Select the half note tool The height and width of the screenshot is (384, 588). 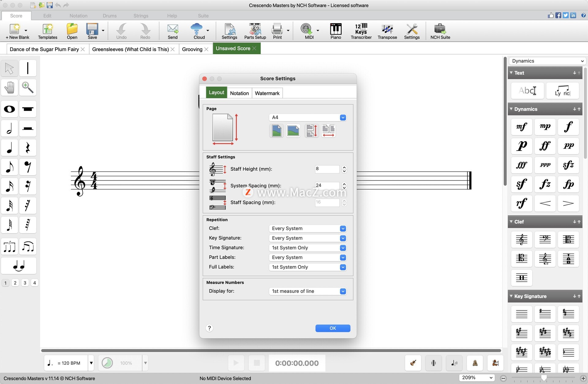9,128
